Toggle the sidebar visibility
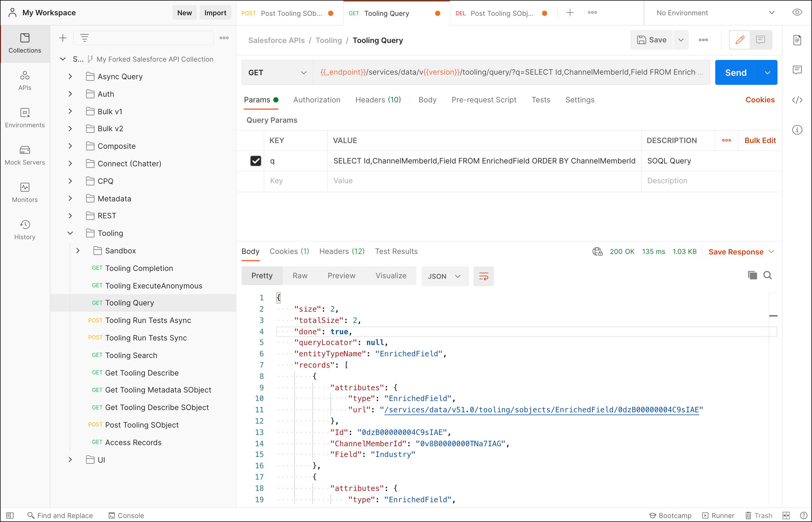The width and height of the screenshot is (812, 522). (x=10, y=515)
